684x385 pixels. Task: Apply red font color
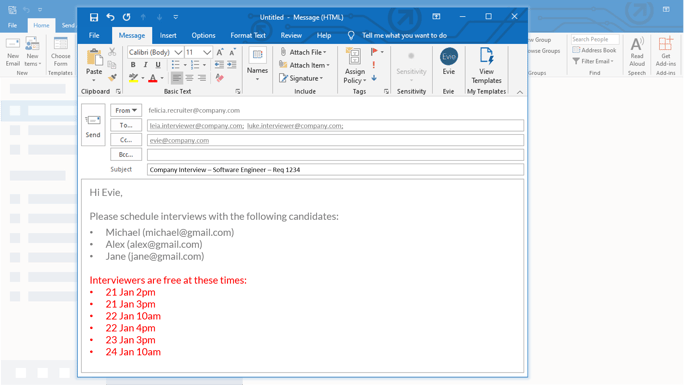pyautogui.click(x=153, y=78)
